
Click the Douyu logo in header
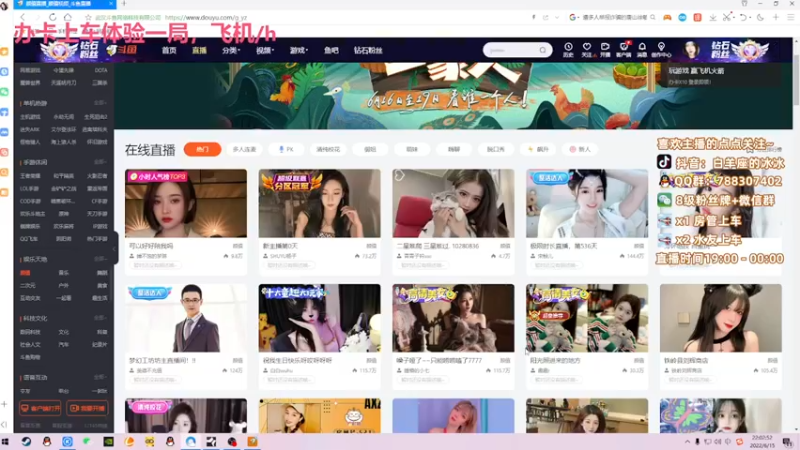(x=121, y=50)
